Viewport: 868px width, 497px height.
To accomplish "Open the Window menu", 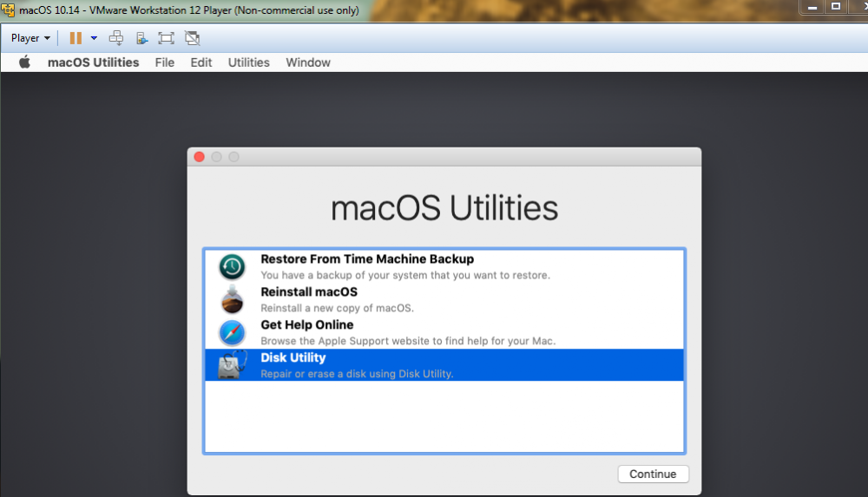I will click(x=308, y=62).
